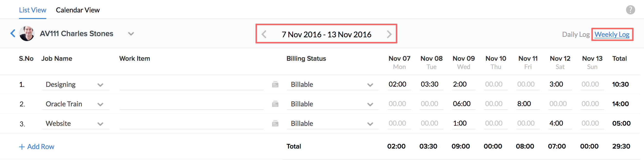Image resolution: width=644 pixels, height=161 pixels.
Task: Go to previous week with left arrow
Action: coord(264,34)
